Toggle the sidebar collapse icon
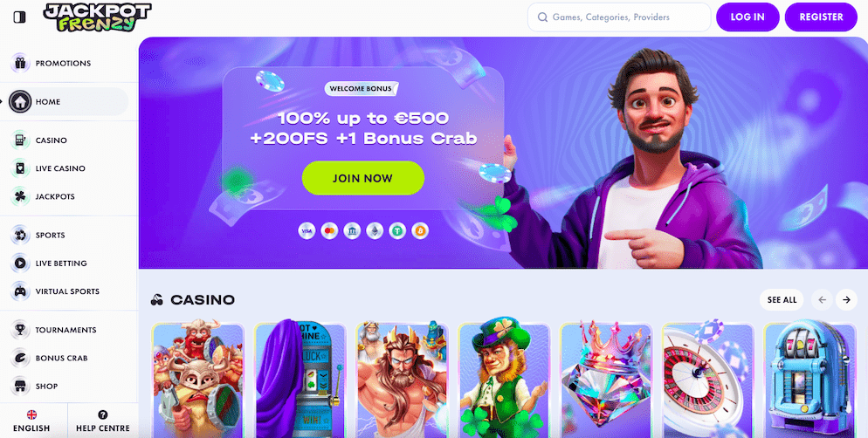The image size is (868, 438). 19,17
